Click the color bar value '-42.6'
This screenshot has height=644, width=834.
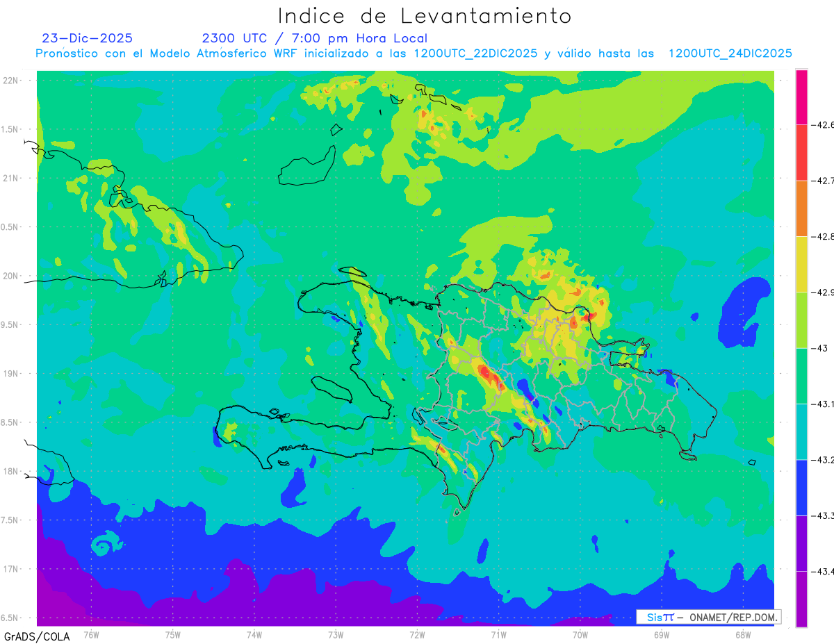(x=822, y=125)
